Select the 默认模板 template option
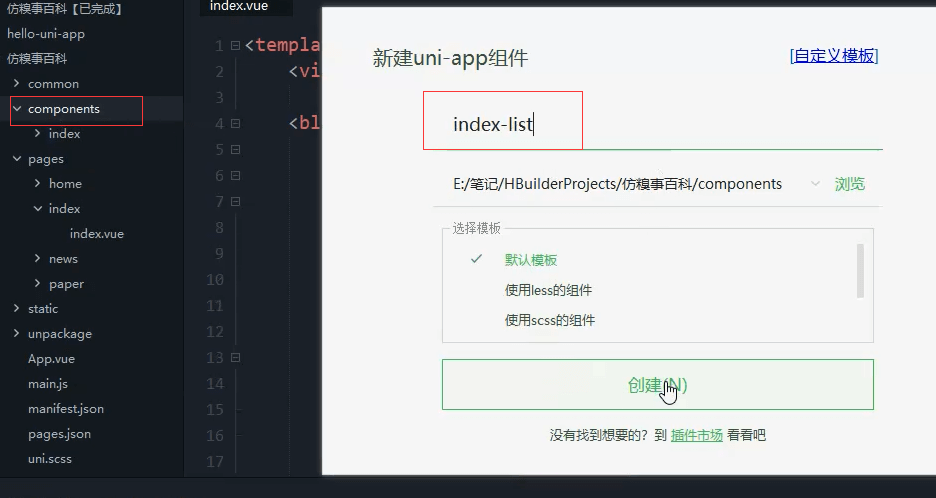 pos(531,260)
